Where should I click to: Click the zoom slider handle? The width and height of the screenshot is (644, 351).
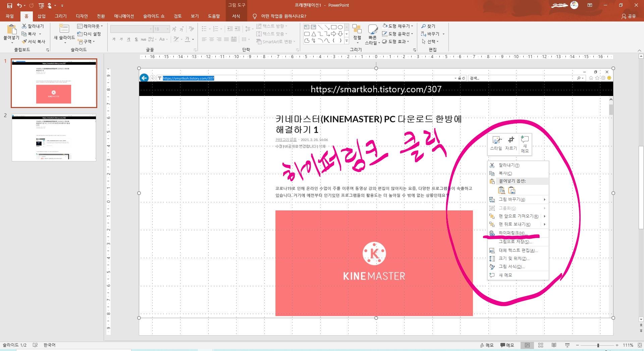point(598,345)
